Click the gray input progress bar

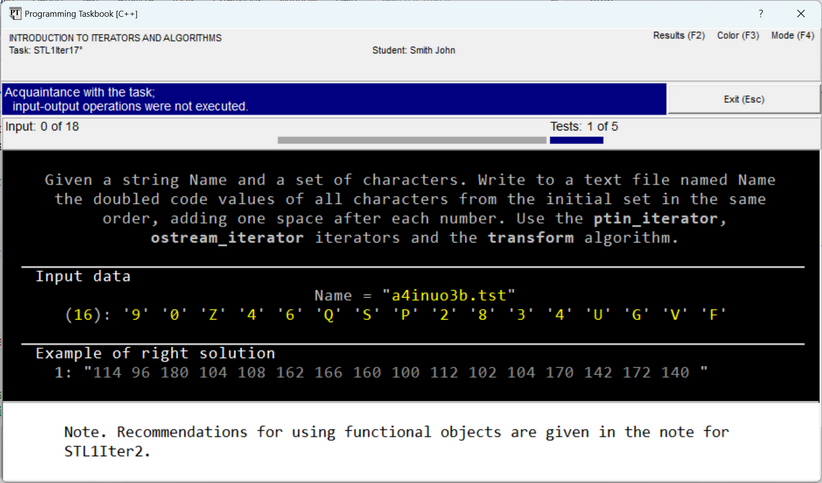click(411, 141)
